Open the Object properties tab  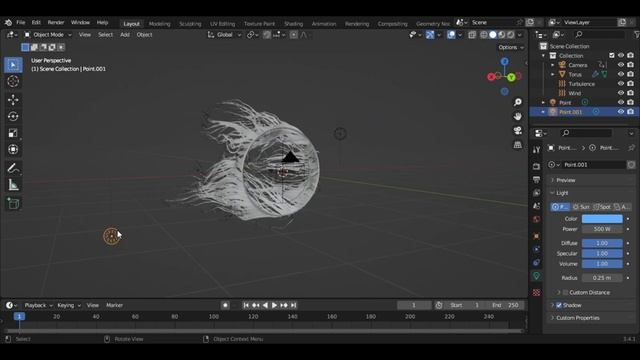536,236
